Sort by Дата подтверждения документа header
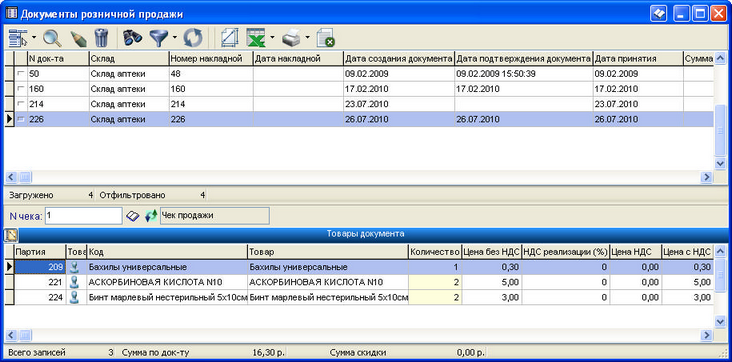This screenshot has height=362, width=732. [x=524, y=58]
